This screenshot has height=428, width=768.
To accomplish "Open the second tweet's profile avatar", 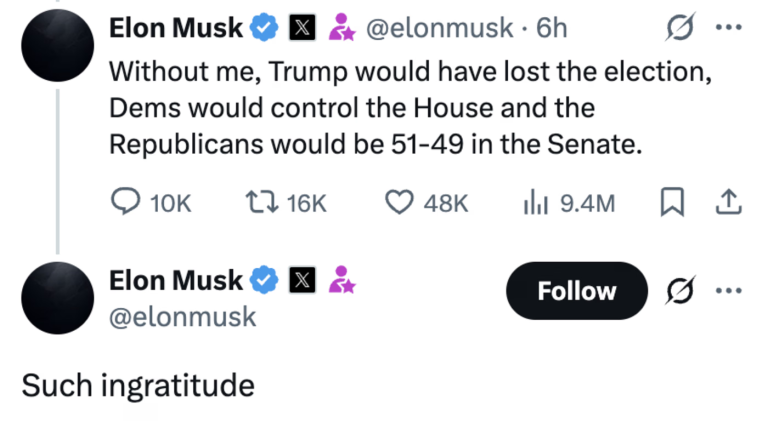I will [x=57, y=298].
